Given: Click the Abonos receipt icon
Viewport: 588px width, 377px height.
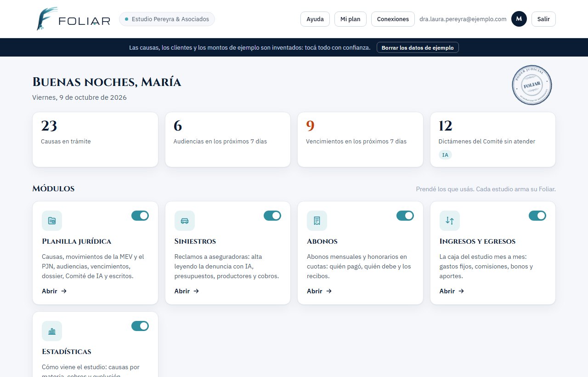Looking at the screenshot, I should [317, 221].
